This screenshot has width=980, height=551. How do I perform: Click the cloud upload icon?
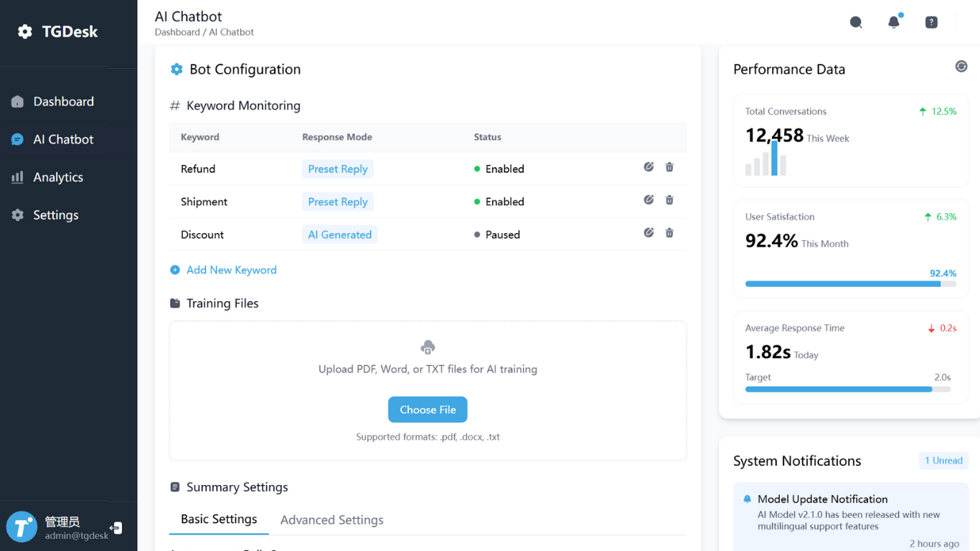click(428, 348)
